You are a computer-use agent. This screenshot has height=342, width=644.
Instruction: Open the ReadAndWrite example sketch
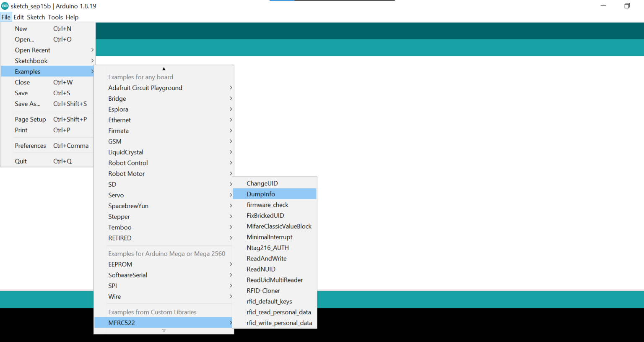[x=267, y=258]
